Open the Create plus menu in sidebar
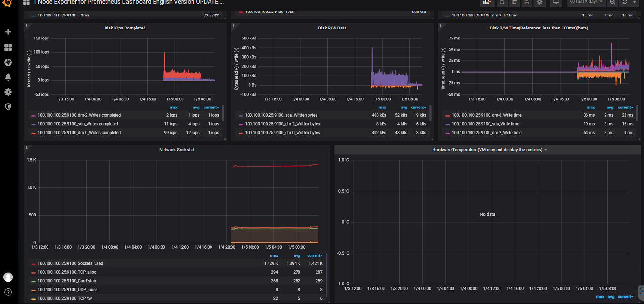This screenshot has width=644, height=304. (8, 32)
